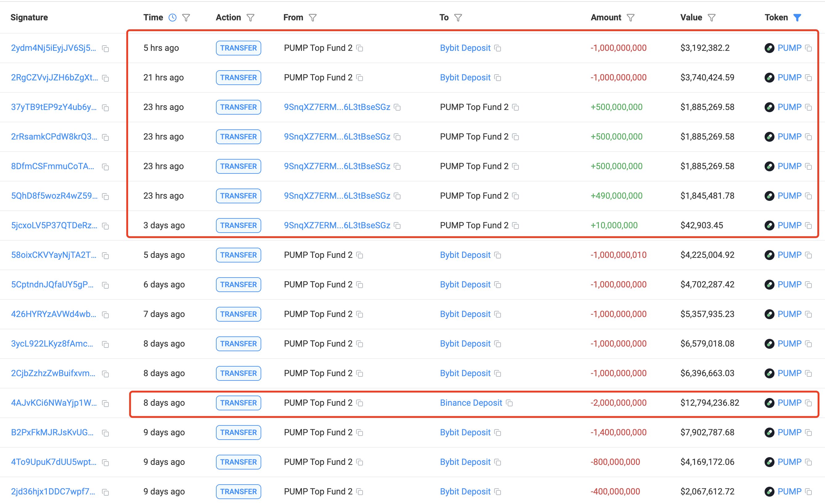The width and height of the screenshot is (825, 504).
Task: Copy signature 5QhD8f5wozR4wZ59...
Action: (x=105, y=196)
